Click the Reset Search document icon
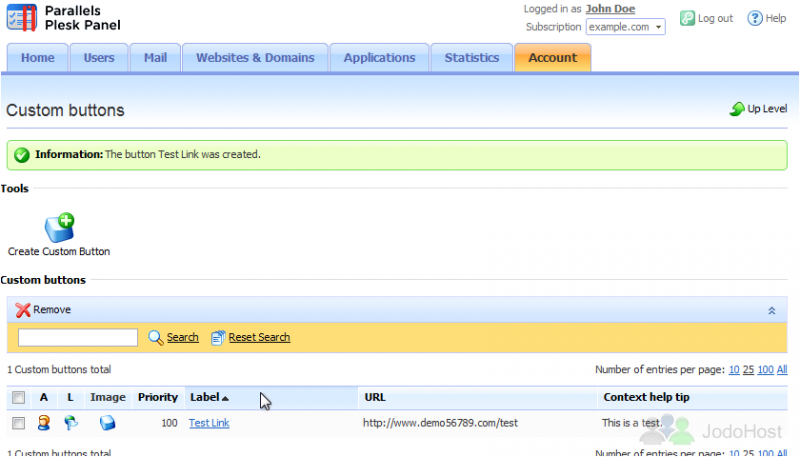Image resolution: width=800 pixels, height=457 pixels. (x=218, y=338)
